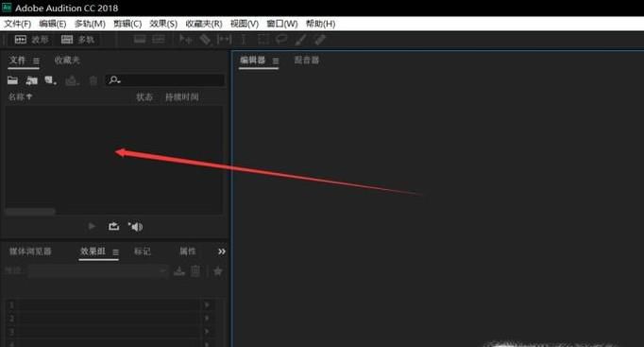Screen dimensions: 644x347
Task: Open the 帮助(H) menu
Action: click(320, 24)
